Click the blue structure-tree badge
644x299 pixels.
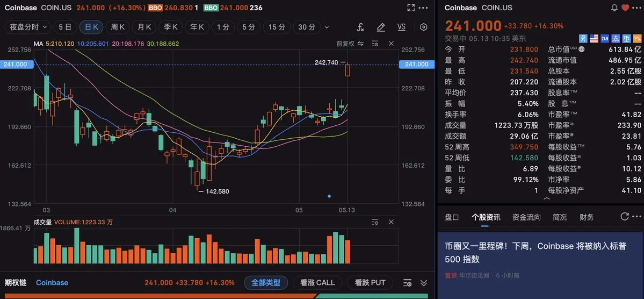615,39
